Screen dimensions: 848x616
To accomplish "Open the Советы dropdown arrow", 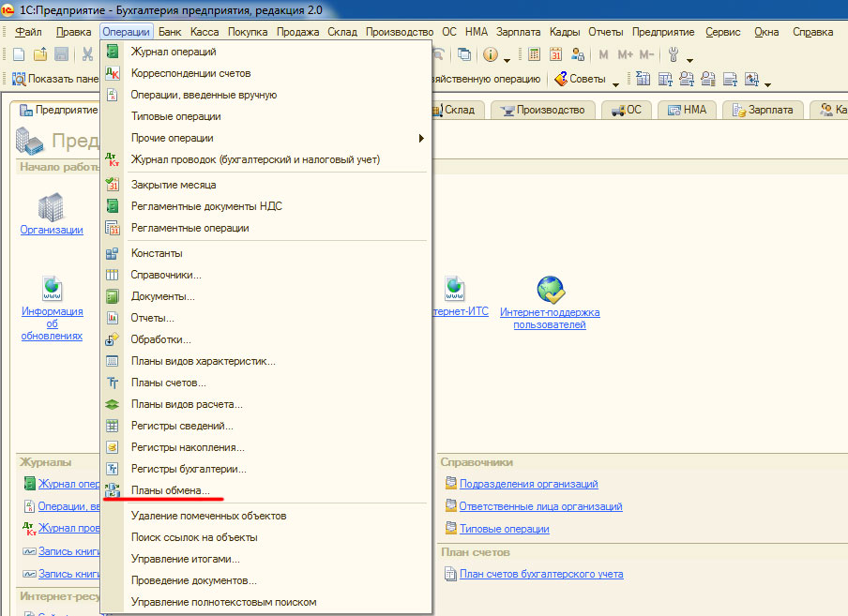I will click(615, 82).
